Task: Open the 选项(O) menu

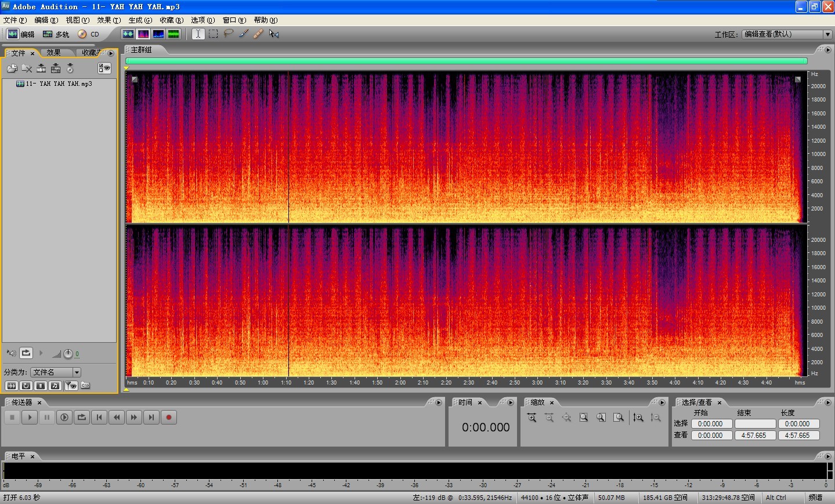Action: pyautogui.click(x=203, y=20)
